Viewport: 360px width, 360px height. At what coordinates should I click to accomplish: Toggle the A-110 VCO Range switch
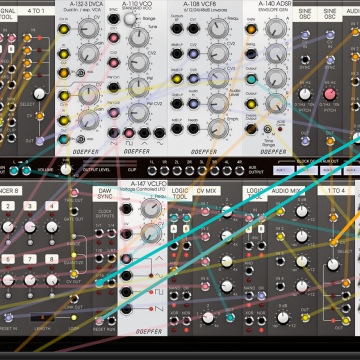tap(129, 19)
